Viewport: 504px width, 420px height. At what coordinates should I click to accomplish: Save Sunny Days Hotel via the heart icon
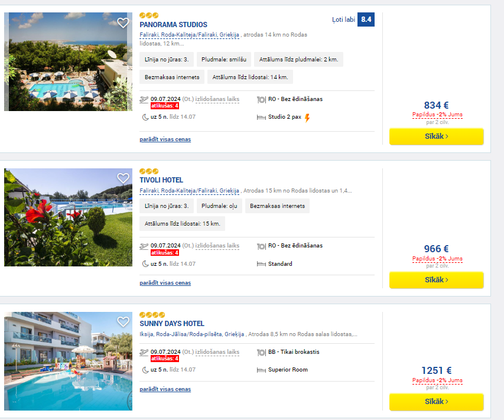tap(123, 322)
